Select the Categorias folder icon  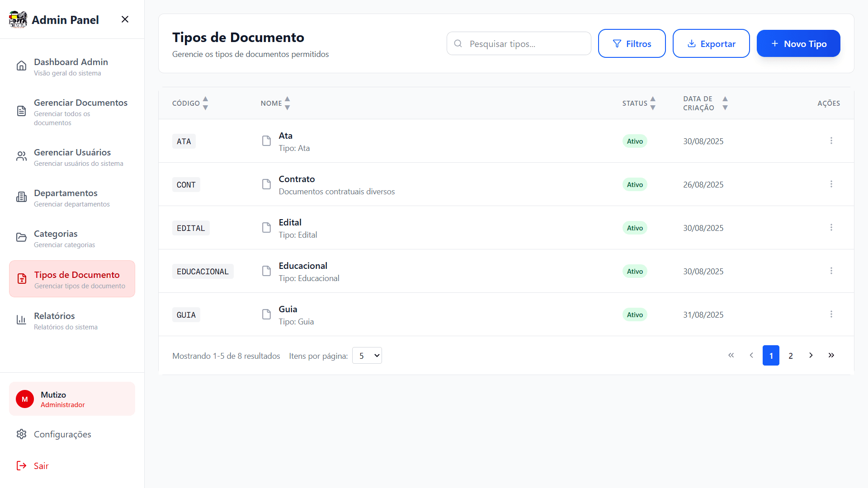point(21,237)
